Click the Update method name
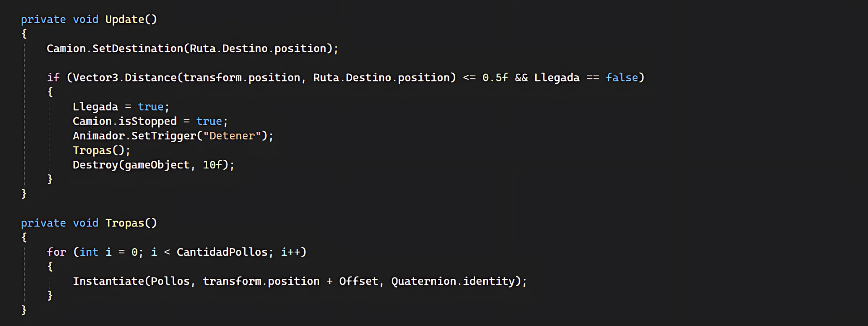 click(125, 19)
